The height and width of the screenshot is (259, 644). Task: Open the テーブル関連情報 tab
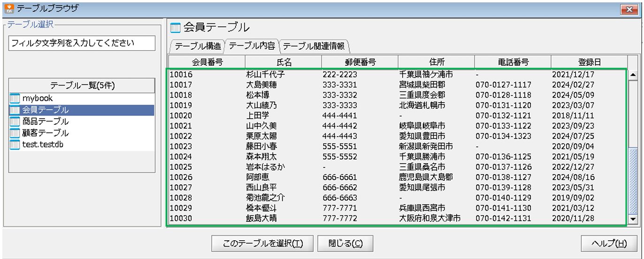[314, 46]
